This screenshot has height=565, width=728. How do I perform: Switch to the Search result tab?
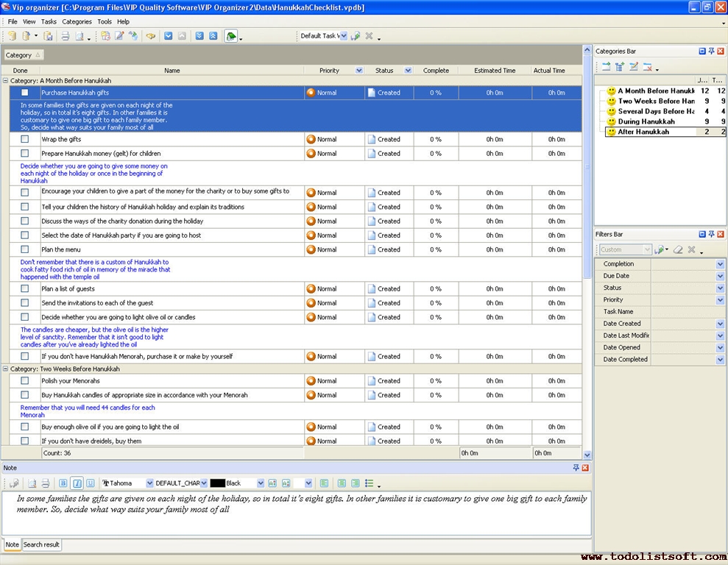(41, 544)
